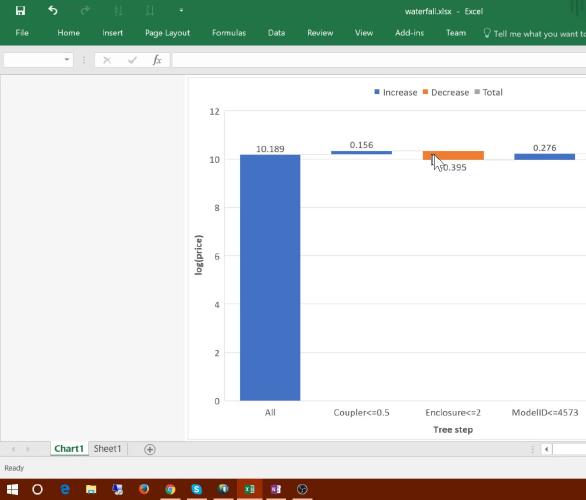Switch to the Sheet1 tab

(108, 448)
